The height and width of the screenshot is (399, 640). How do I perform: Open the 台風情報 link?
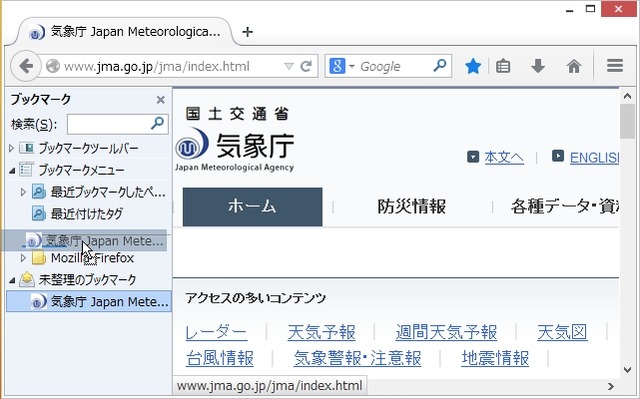pyautogui.click(x=220, y=358)
